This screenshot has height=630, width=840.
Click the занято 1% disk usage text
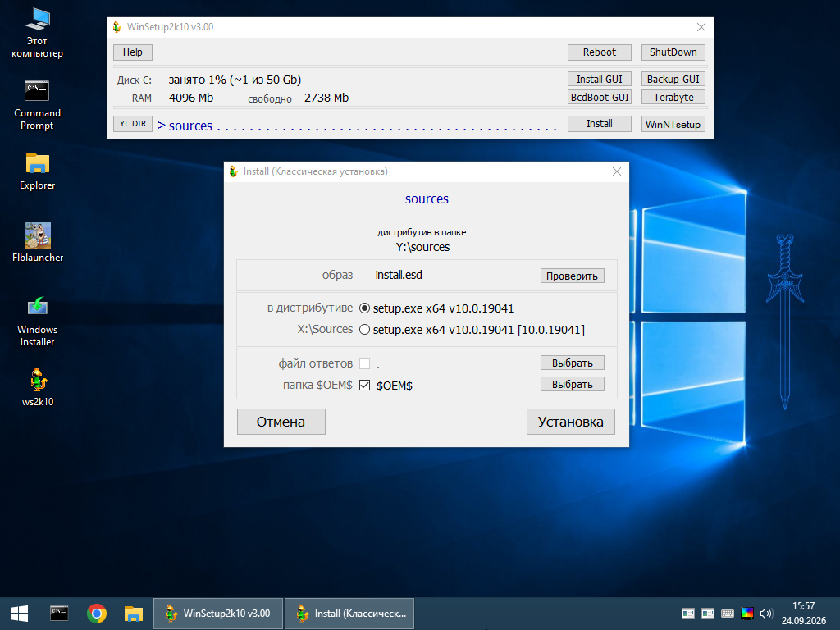[235, 80]
